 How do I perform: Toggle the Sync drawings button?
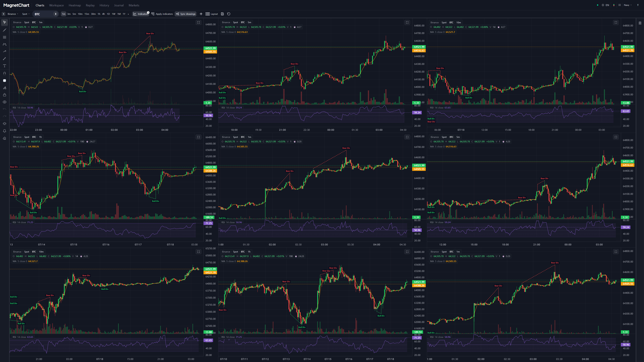coord(186,14)
